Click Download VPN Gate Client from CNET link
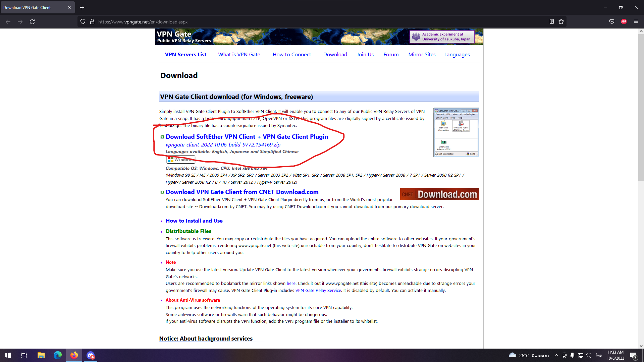 click(242, 192)
